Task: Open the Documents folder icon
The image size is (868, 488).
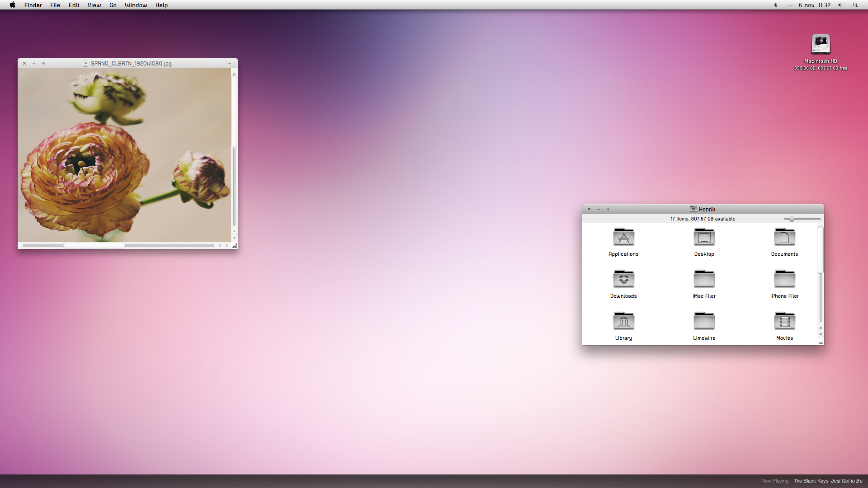Action: pos(784,237)
